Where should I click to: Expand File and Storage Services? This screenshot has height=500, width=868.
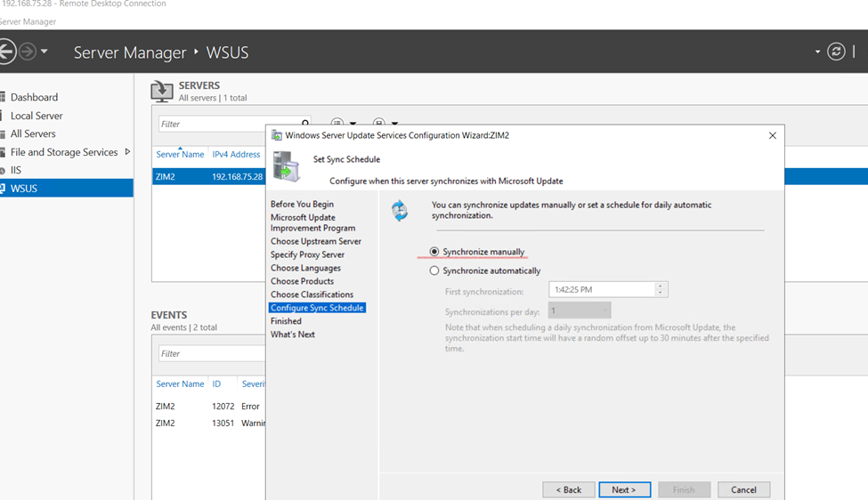(127, 152)
